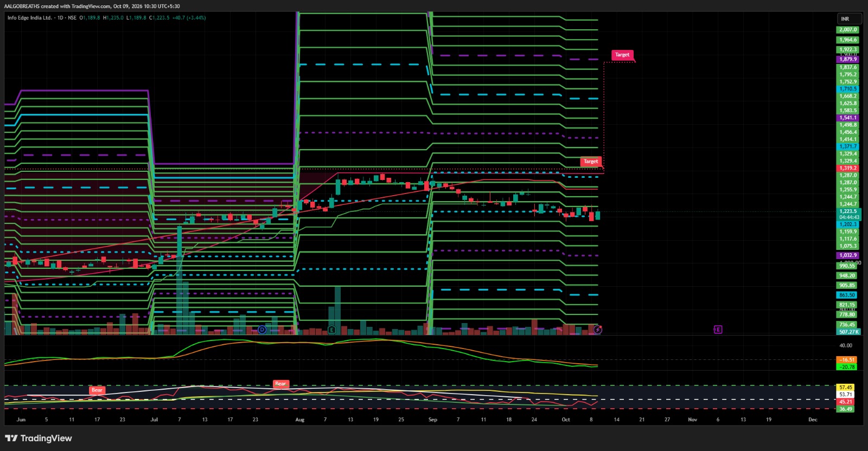Click the red 1,319.2 price label

point(848,168)
